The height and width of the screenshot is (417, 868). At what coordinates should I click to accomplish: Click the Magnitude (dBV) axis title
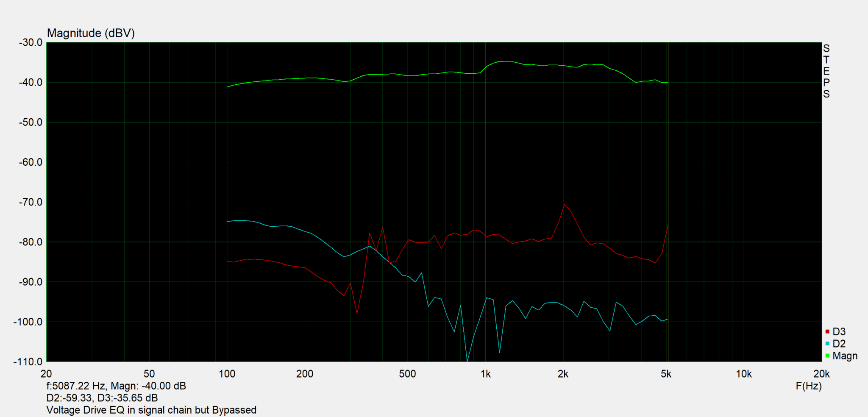pyautogui.click(x=91, y=33)
